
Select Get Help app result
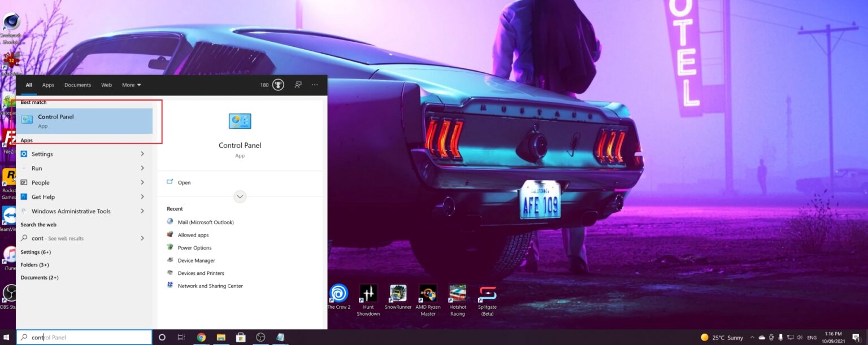click(84, 196)
